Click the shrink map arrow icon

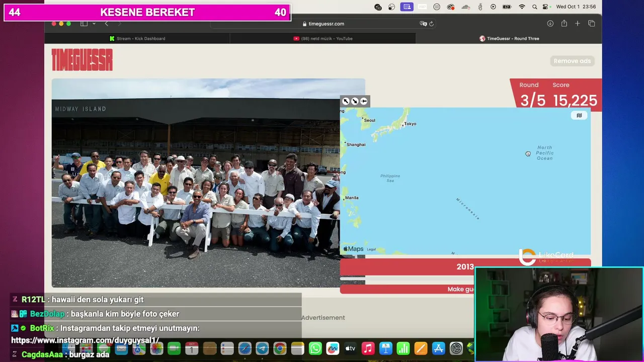click(355, 101)
